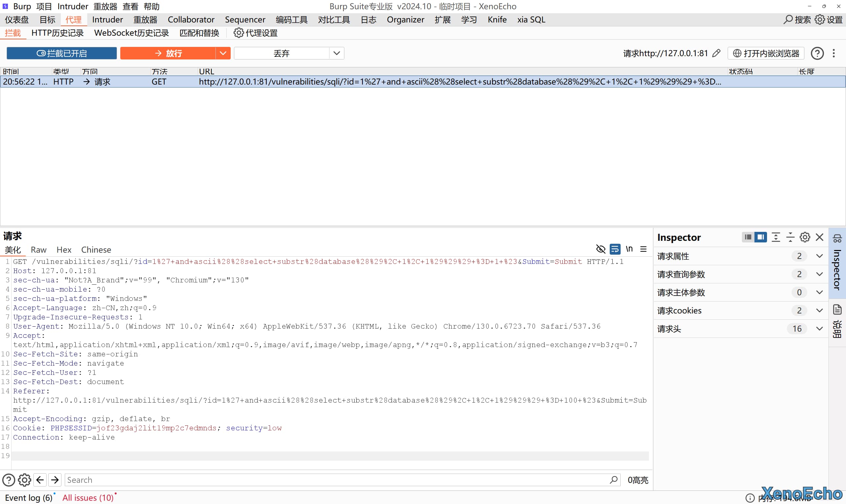Toggle hide non-printable characters eye icon
Viewport: 846px width, 504px height.
coord(601,249)
